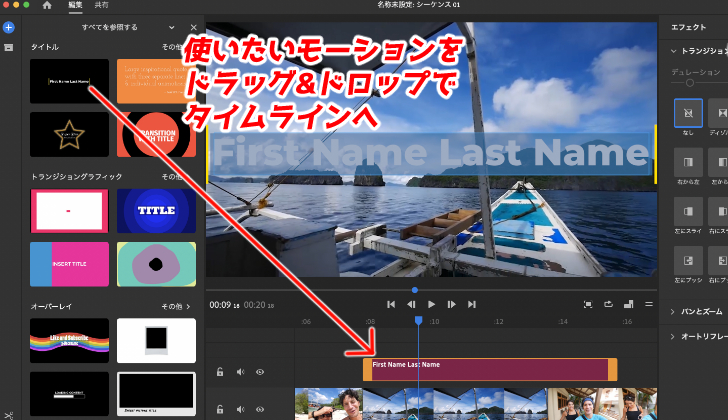The width and height of the screenshot is (728, 420).
Task: Select the first selfie clip in video track
Action: pyautogui.click(x=329, y=404)
